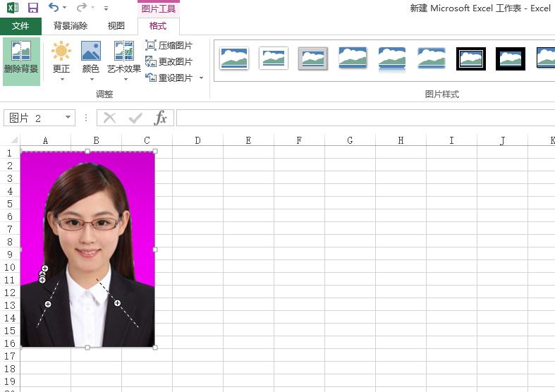The height and width of the screenshot is (392, 555).
Task: Open the File (文件) menu
Action: point(21,26)
